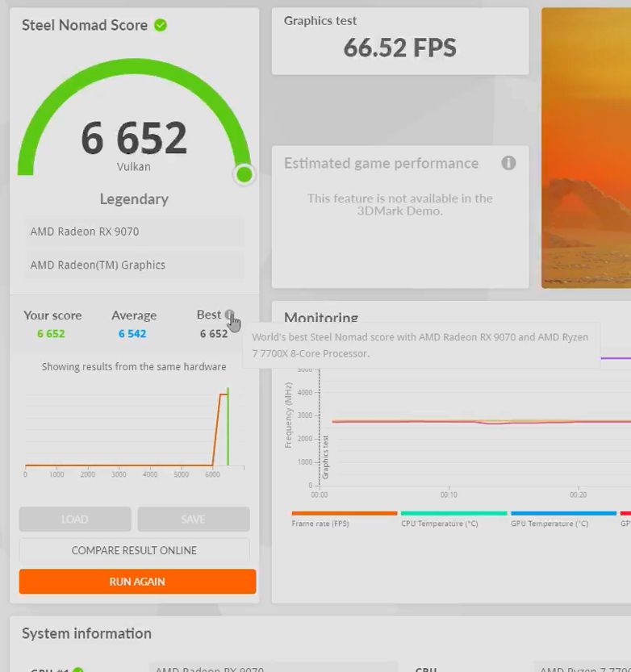The image size is (631, 672).
Task: Click the Estimated game performance heading
Action: (x=381, y=163)
